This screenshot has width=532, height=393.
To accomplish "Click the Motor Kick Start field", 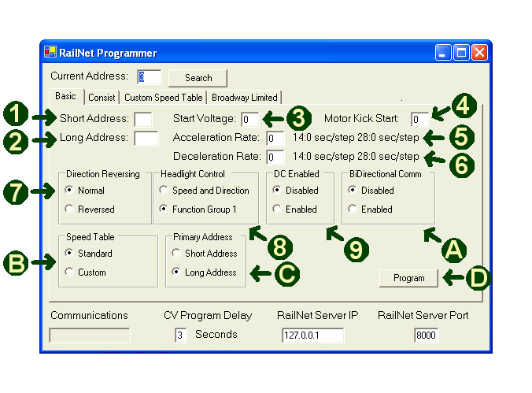I will click(419, 119).
